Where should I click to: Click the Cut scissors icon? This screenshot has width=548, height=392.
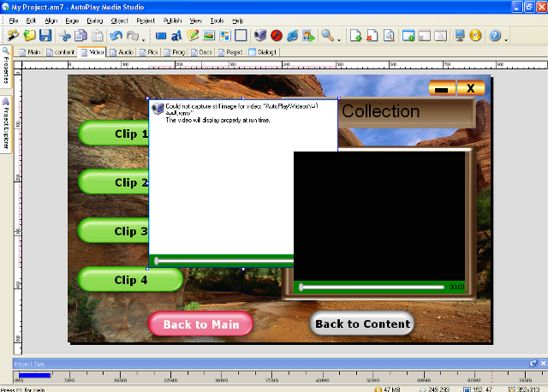[65, 36]
